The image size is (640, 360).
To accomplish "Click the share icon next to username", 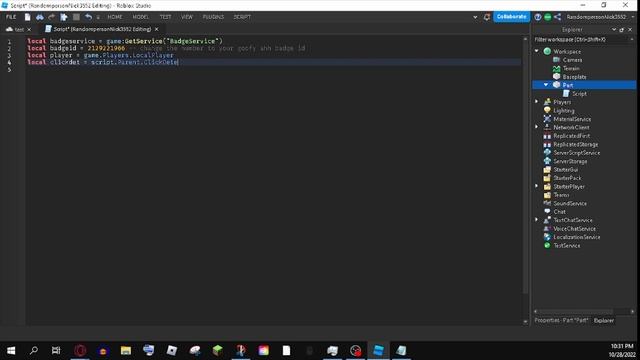I will click(558, 17).
